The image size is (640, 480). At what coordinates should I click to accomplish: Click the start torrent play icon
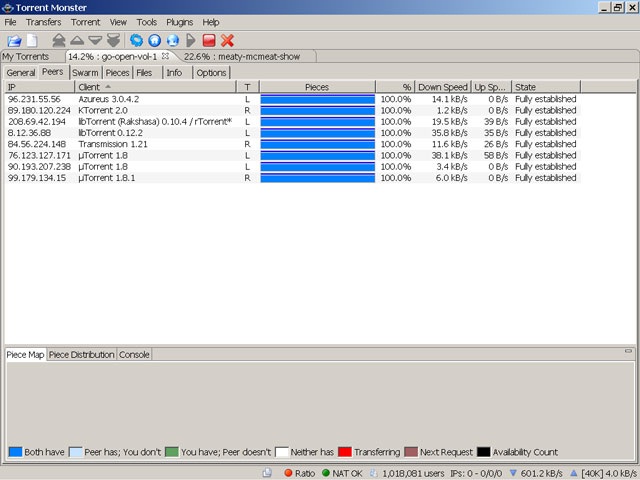tap(191, 40)
